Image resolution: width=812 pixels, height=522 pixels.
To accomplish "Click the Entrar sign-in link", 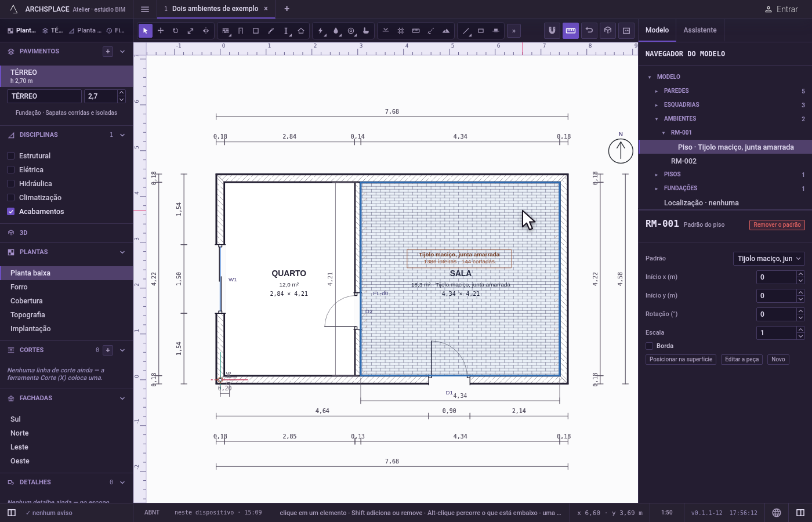I will pyautogui.click(x=781, y=9).
